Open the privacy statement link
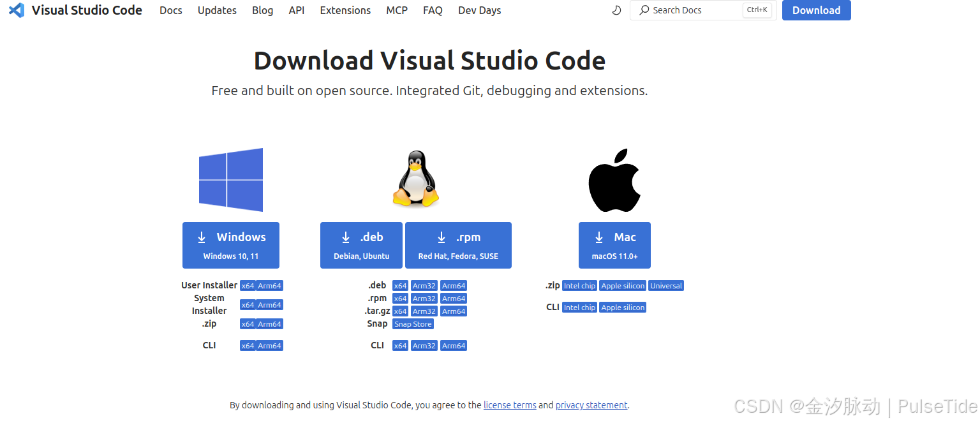Viewport: 980px width, 423px height. point(591,405)
